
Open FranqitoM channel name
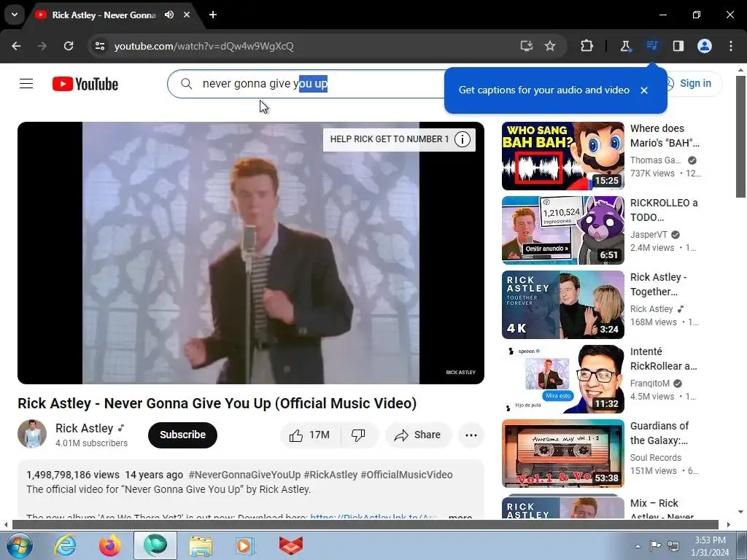coord(650,384)
